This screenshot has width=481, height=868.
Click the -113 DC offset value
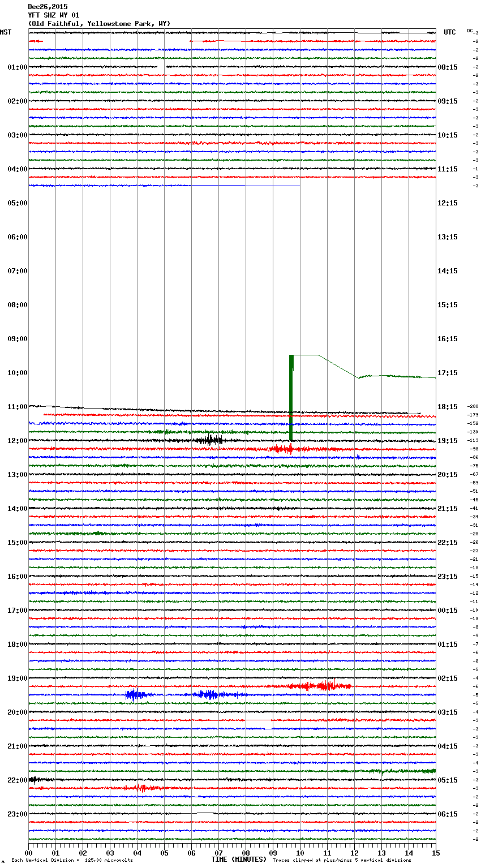473,441
